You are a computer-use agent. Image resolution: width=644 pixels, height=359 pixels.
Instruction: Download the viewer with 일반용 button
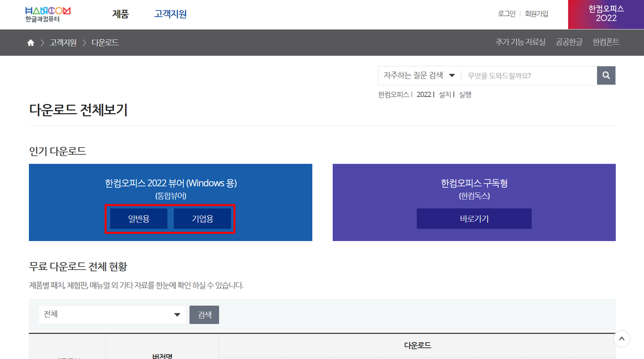[139, 219]
